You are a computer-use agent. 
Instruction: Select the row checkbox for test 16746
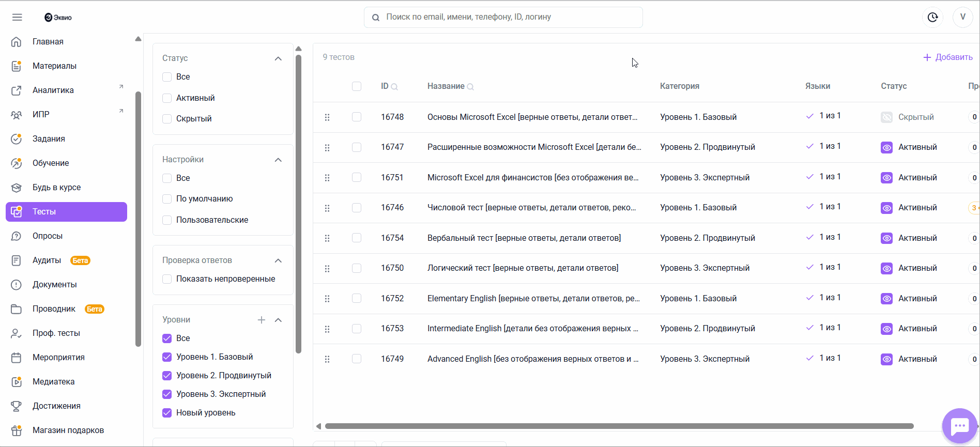tap(357, 208)
